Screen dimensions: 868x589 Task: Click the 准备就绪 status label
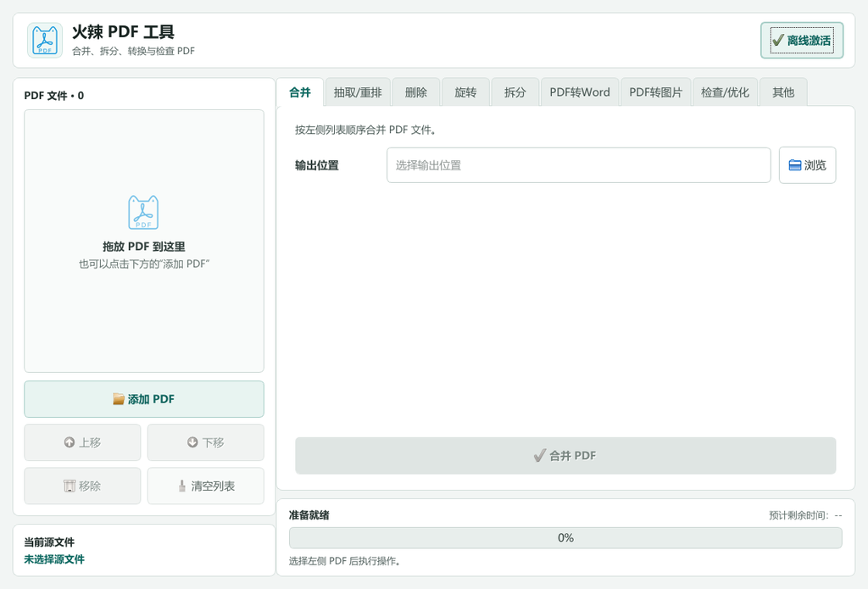[309, 515]
